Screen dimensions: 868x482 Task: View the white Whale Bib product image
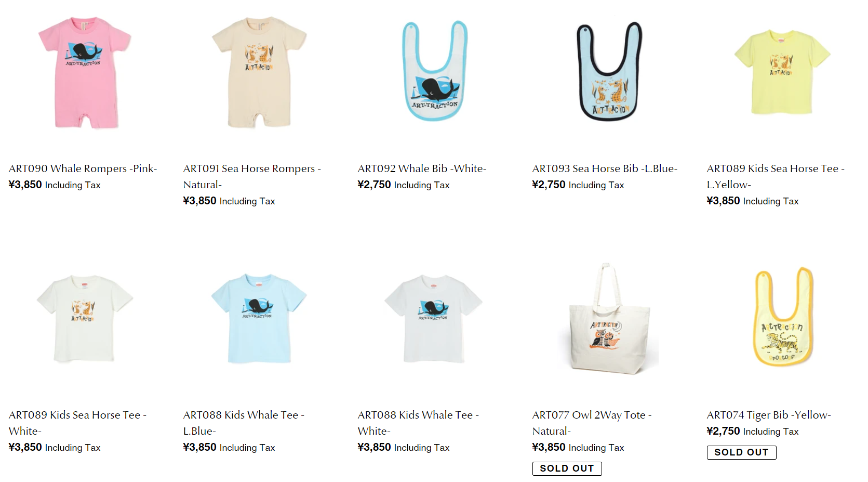click(435, 71)
